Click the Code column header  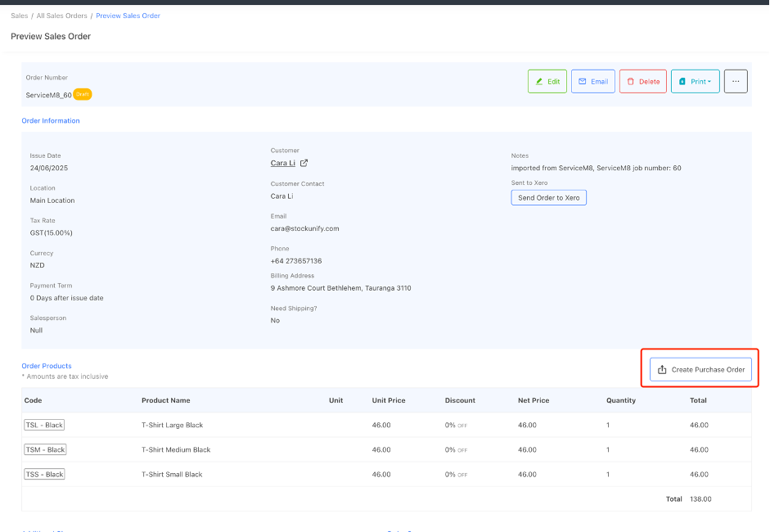coord(33,400)
